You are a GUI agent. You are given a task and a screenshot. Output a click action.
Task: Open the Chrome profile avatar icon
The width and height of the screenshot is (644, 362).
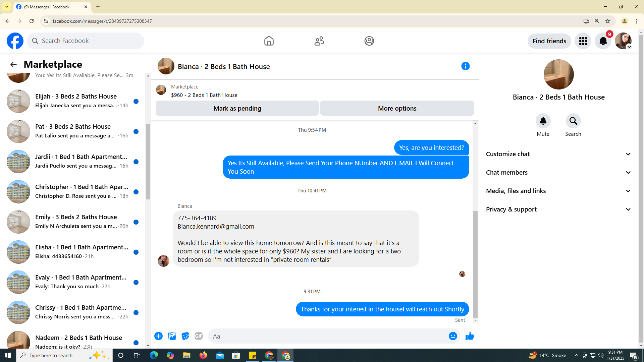point(625,21)
